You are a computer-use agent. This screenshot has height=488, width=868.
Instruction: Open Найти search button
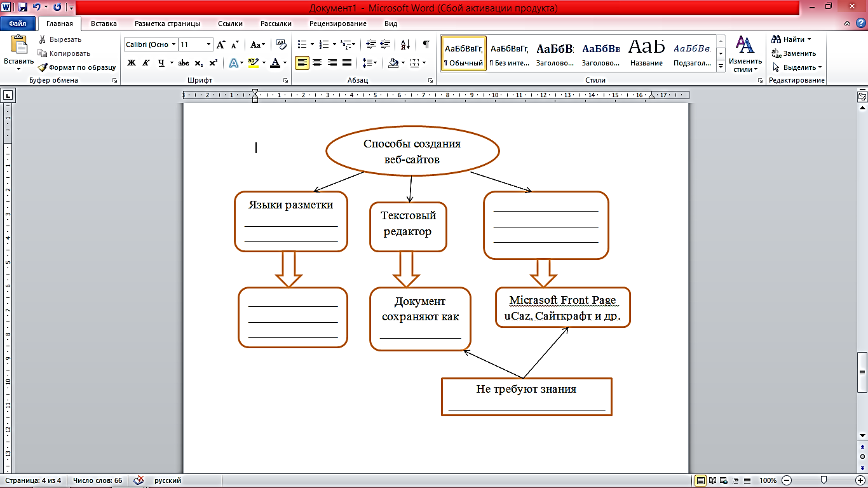pos(791,39)
